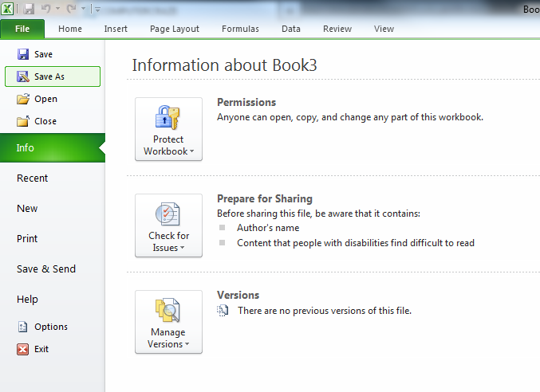Click the Excel logo icon in the title bar
Viewport: 540px width, 392px height.
click(x=8, y=9)
